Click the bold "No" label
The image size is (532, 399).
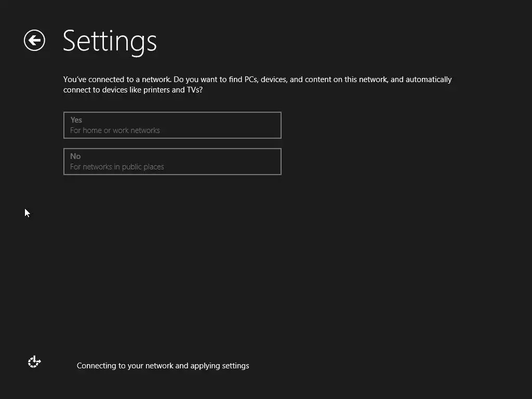75,156
